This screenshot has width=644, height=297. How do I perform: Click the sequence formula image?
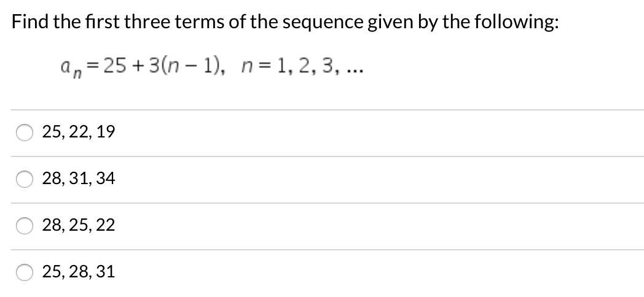tap(211, 67)
